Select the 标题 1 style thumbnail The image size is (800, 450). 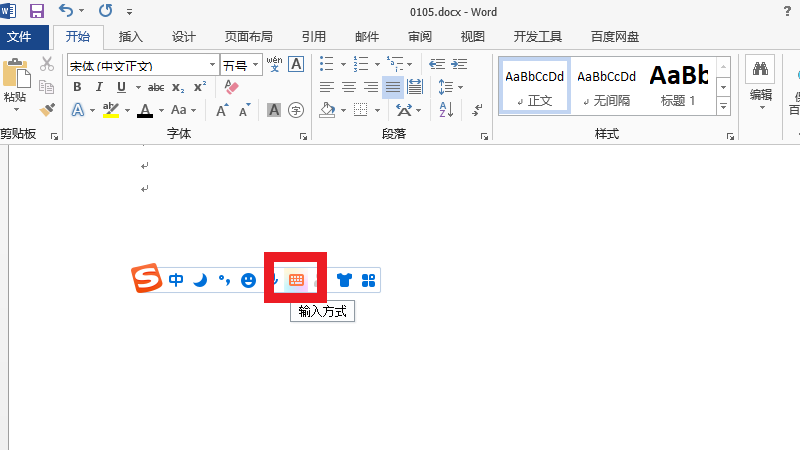coord(678,83)
